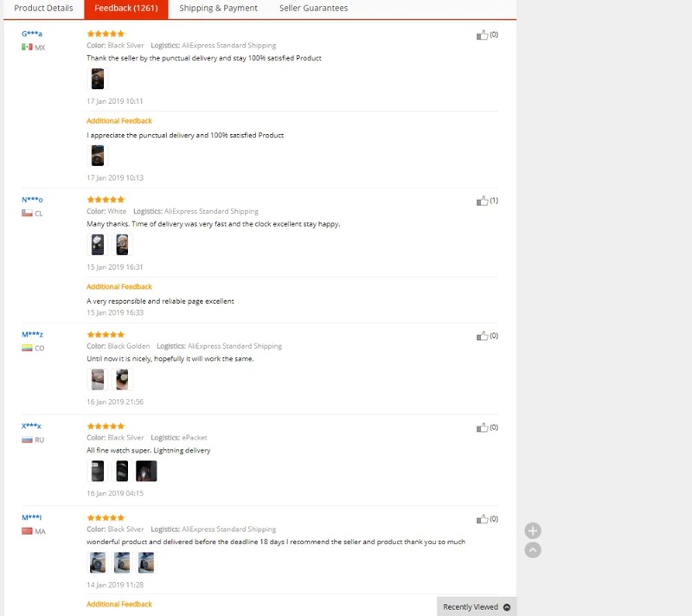Screen dimensions: 692x616
Task: Open the photo in G***a's first review
Action: (x=98, y=79)
